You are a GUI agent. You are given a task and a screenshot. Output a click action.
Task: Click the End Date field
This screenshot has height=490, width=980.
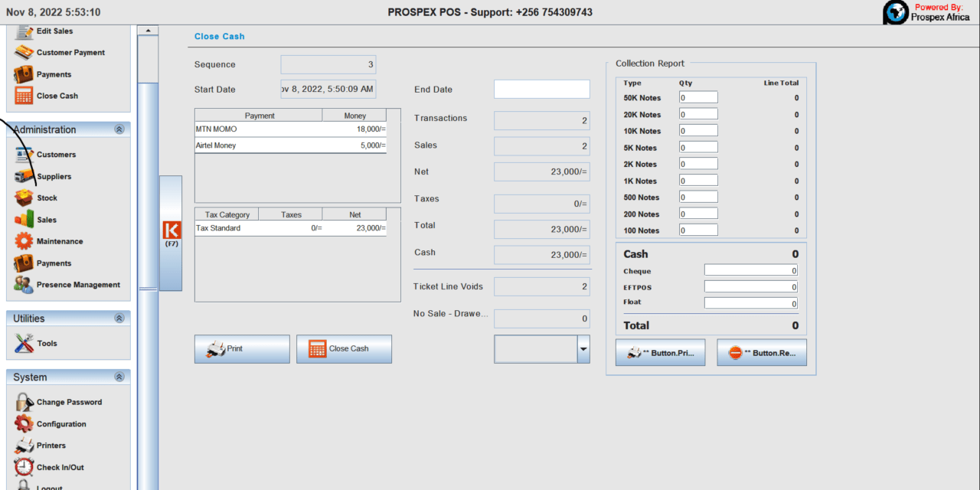[541, 90]
